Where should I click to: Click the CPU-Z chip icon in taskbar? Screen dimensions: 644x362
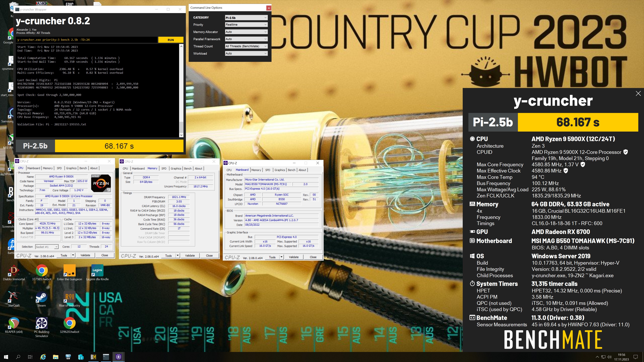[119, 357]
